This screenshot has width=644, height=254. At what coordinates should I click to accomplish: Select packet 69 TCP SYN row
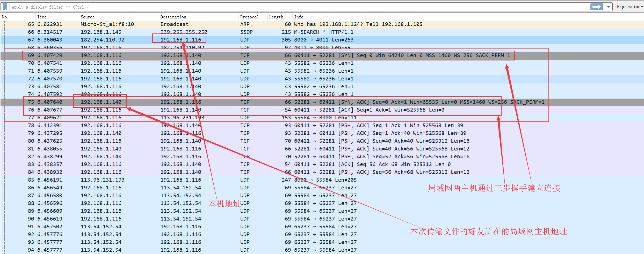322,55
